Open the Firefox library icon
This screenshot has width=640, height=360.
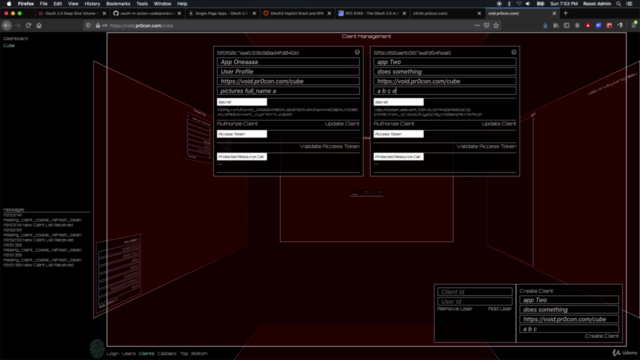click(x=556, y=26)
